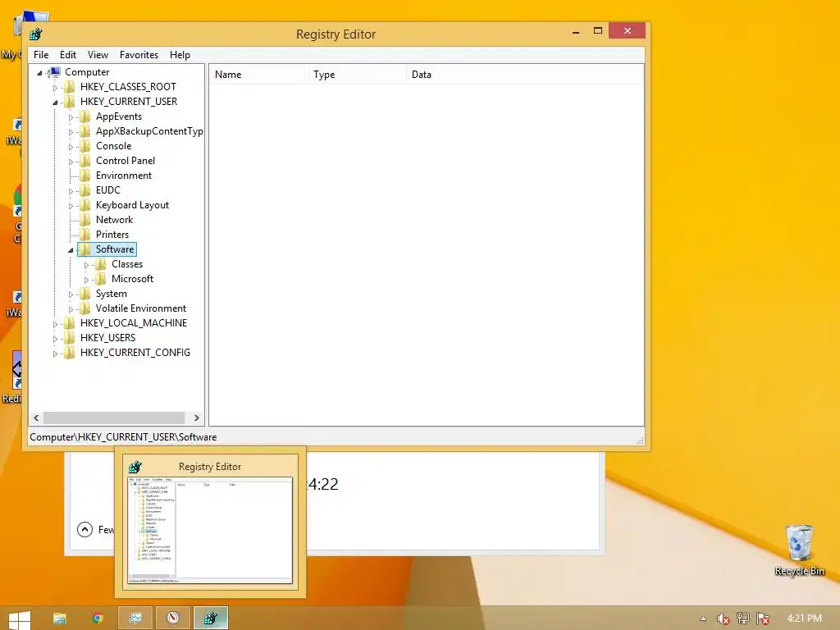Viewport: 840px width, 630px height.
Task: Expand the Classes subkey arrow
Action: coord(86,265)
